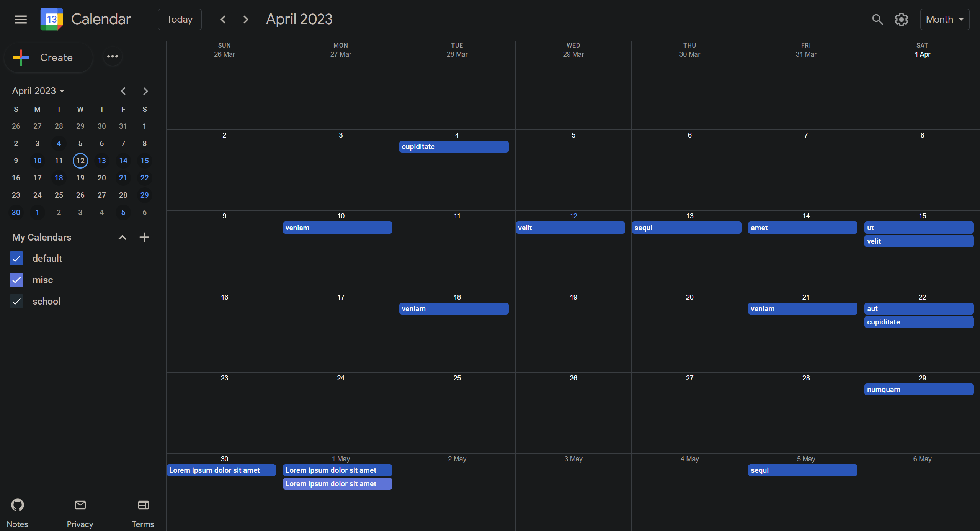Click the search magnifier icon
980x531 pixels.
pyautogui.click(x=877, y=20)
